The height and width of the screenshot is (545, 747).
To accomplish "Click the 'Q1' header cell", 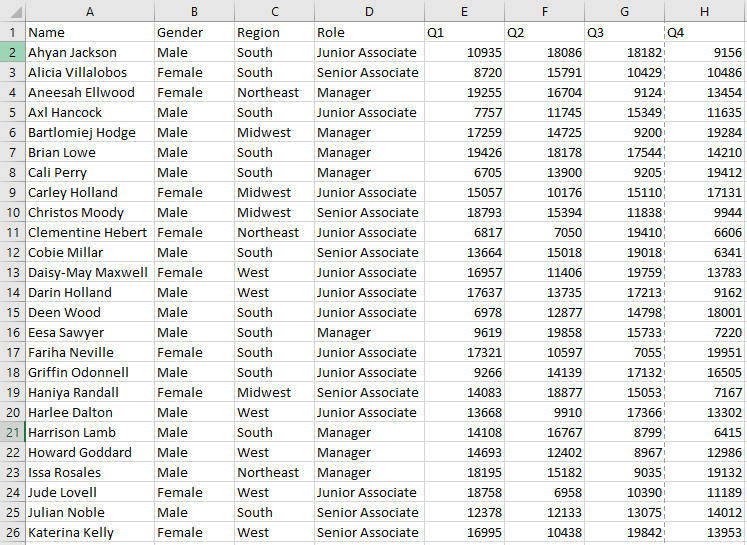I will tap(464, 32).
